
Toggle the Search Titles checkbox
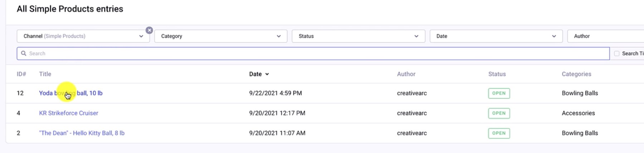coord(617,53)
